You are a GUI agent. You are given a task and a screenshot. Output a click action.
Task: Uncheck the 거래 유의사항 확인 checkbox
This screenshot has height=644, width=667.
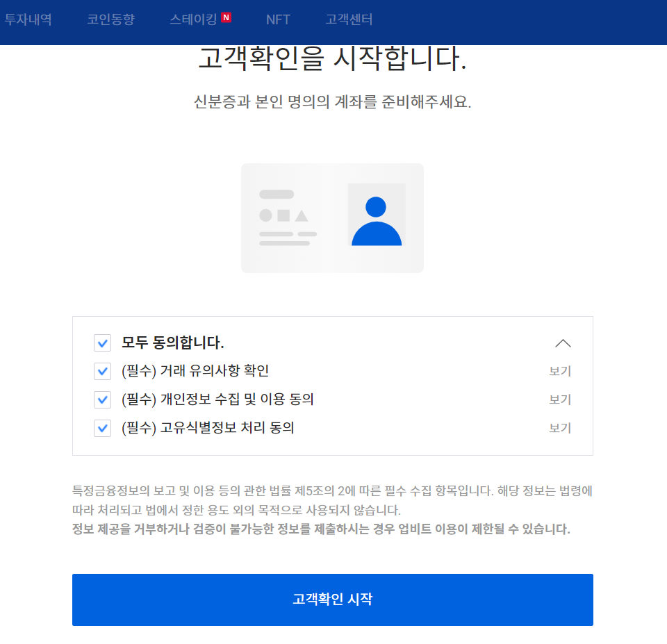click(x=103, y=371)
